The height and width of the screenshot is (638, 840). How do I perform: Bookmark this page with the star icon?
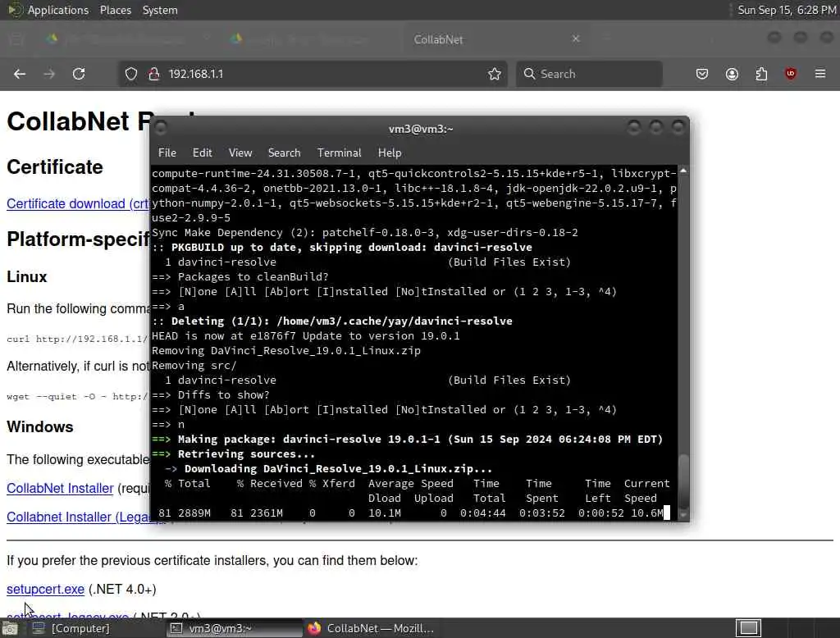coord(495,74)
